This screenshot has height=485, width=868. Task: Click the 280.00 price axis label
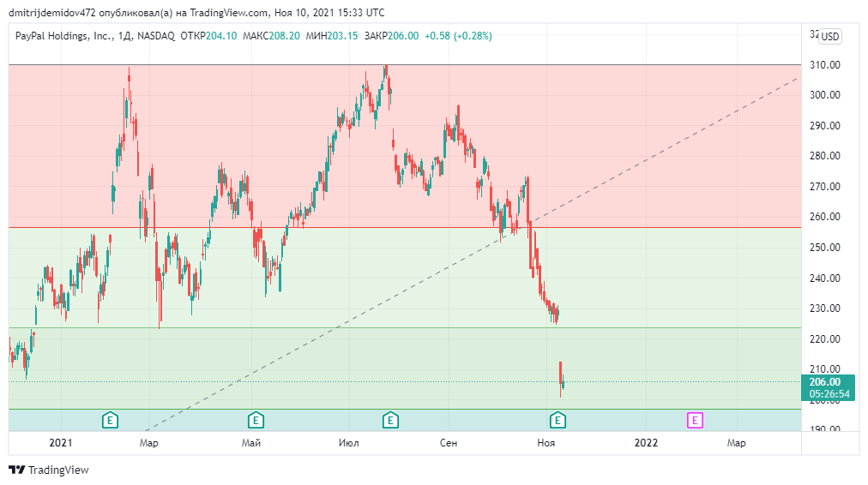[x=825, y=156]
